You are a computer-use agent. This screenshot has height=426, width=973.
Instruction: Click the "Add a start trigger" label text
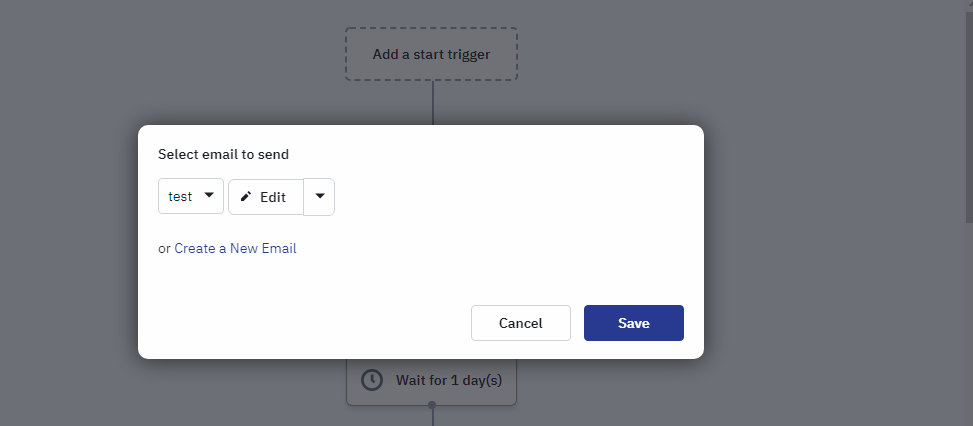(x=431, y=55)
